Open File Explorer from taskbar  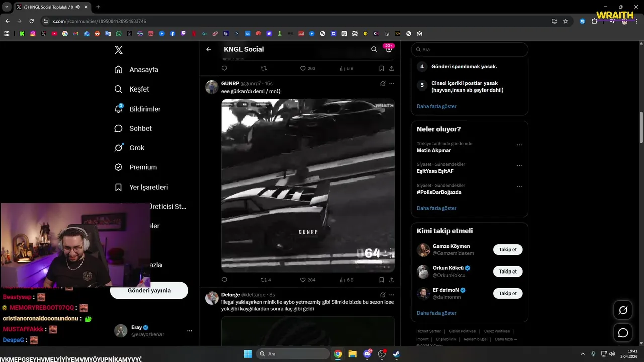[352, 354]
